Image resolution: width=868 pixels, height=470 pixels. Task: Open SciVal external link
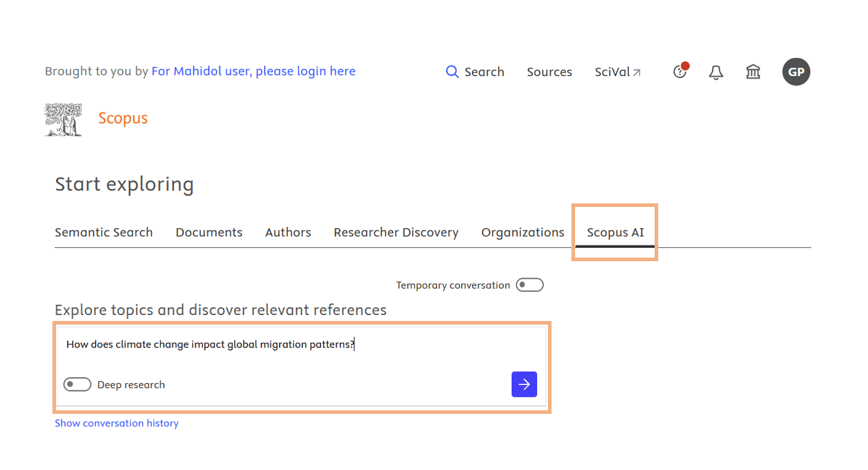point(618,72)
